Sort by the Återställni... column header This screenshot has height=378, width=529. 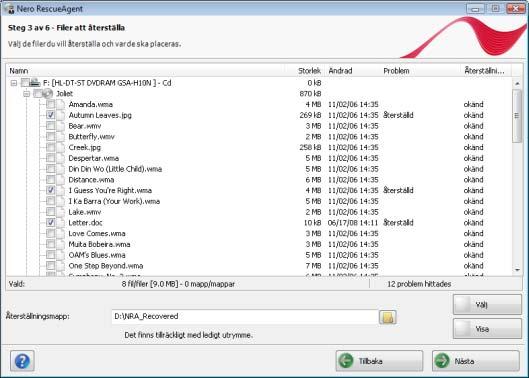pyautogui.click(x=486, y=71)
